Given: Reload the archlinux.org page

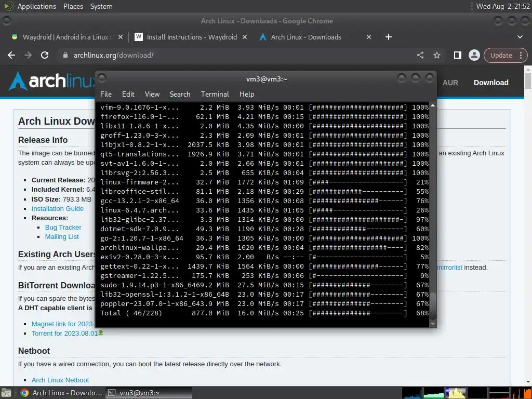Looking at the screenshot, I should pos(45,55).
